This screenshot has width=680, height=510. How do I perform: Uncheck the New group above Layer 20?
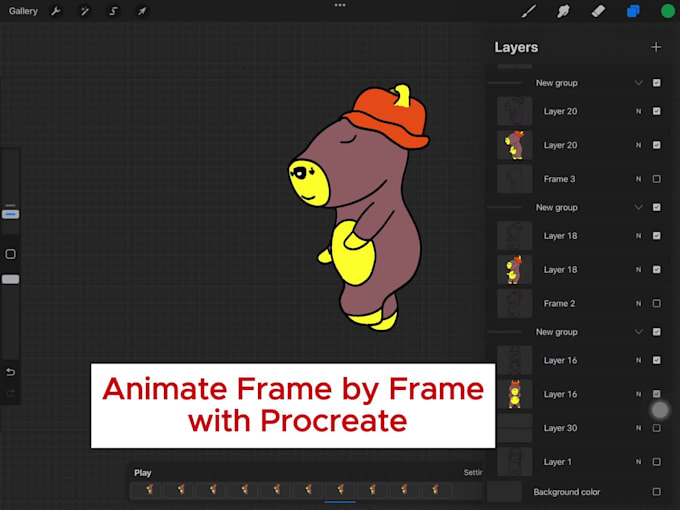click(657, 83)
